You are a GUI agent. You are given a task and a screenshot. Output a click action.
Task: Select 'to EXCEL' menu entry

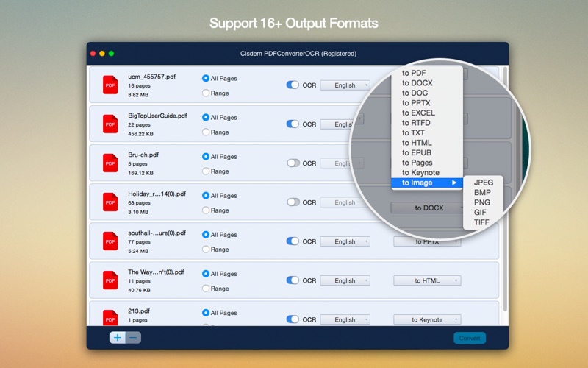pos(427,113)
